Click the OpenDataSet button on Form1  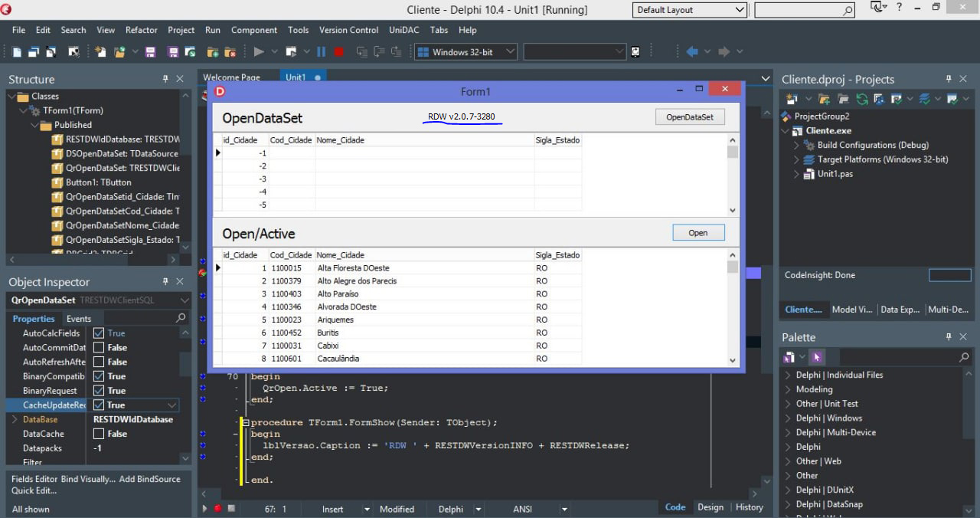point(690,117)
